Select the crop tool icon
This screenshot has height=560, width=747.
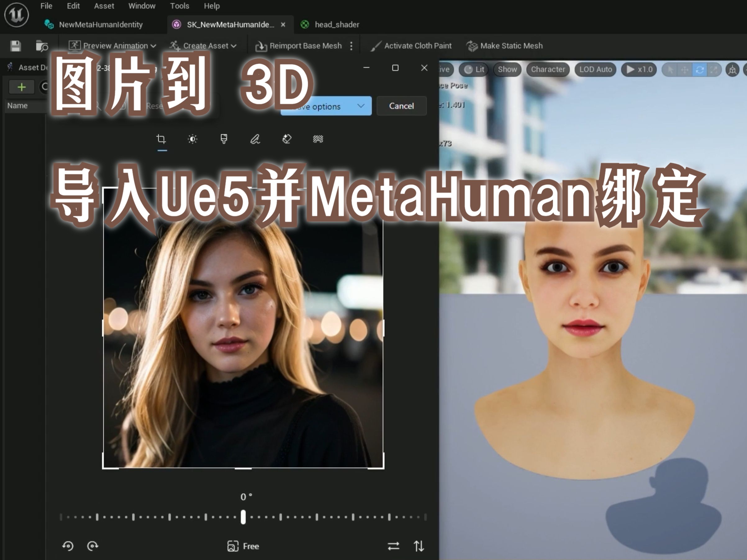(161, 139)
